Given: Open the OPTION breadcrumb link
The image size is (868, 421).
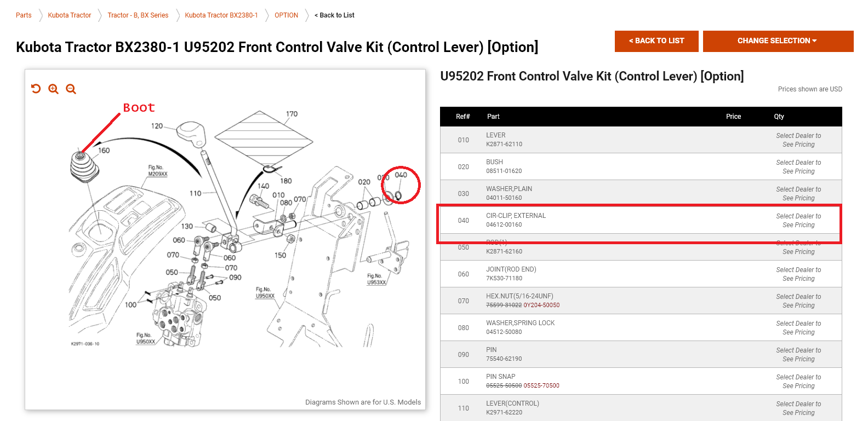Looking at the screenshot, I should click(x=287, y=15).
